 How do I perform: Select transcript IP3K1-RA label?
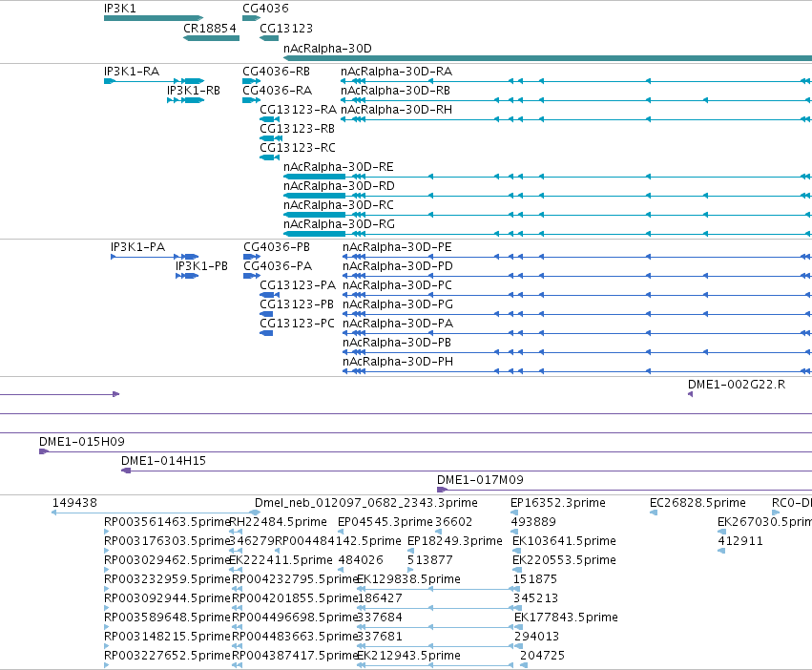(132, 71)
